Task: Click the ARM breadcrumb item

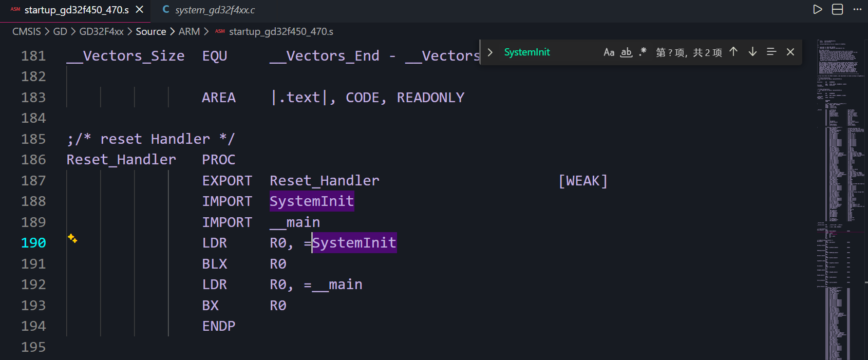Action: coord(189,32)
